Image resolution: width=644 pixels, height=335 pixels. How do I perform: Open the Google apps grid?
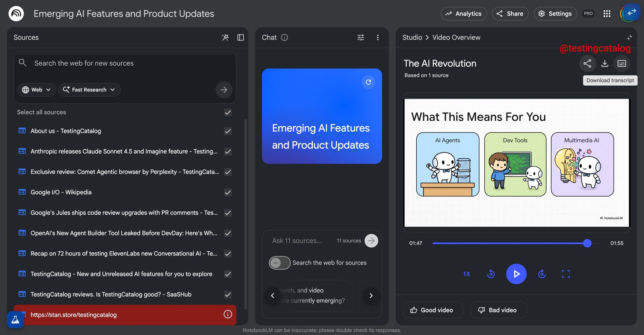607,14
